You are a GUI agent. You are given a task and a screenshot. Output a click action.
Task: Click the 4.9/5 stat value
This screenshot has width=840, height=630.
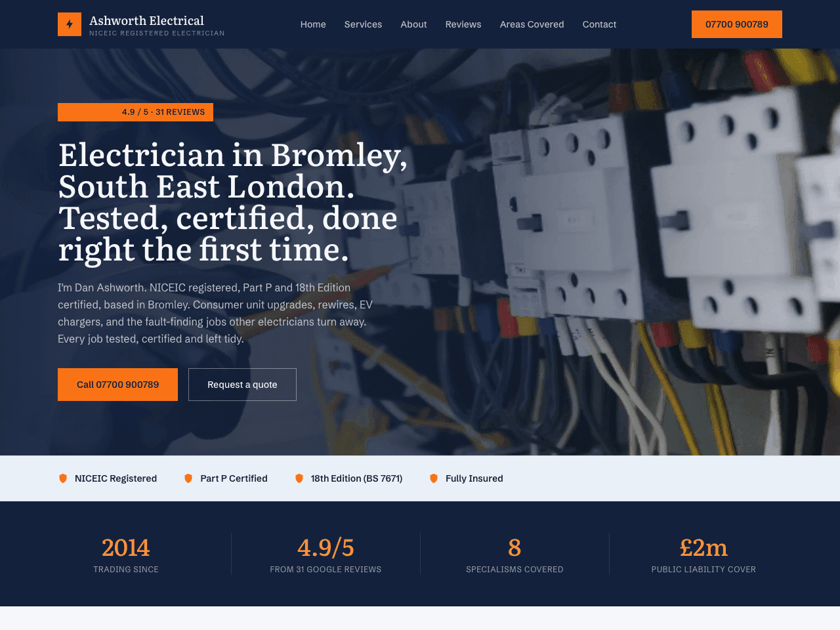point(325,547)
